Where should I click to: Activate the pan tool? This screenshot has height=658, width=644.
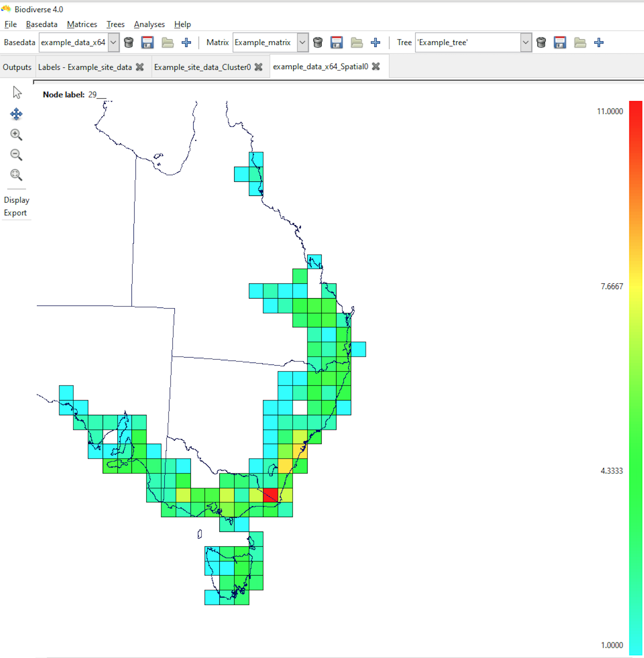(x=16, y=114)
